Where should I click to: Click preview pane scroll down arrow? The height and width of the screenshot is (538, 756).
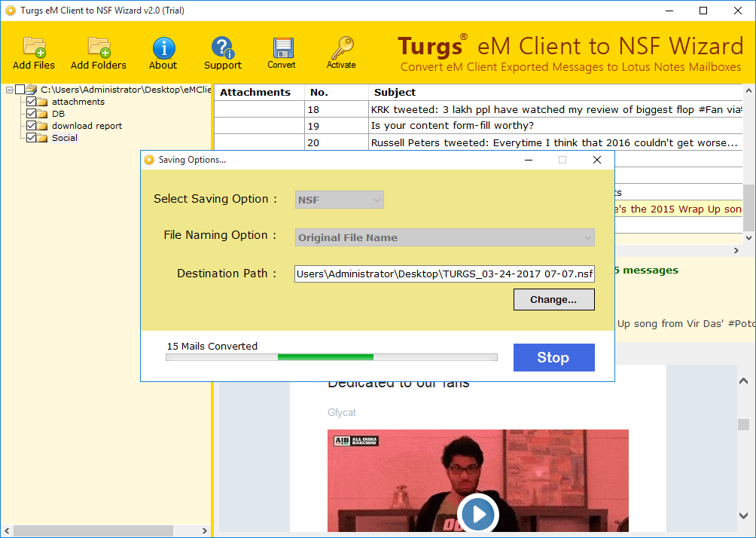pyautogui.click(x=743, y=515)
